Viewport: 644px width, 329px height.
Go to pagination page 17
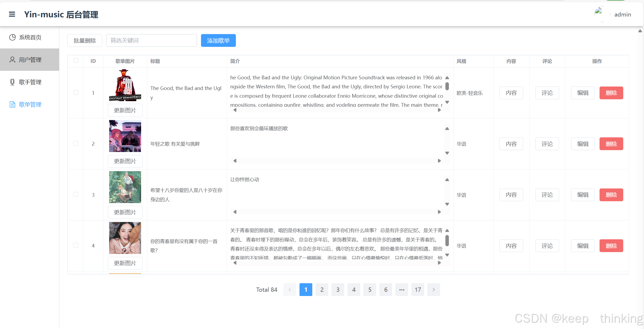[x=417, y=290]
